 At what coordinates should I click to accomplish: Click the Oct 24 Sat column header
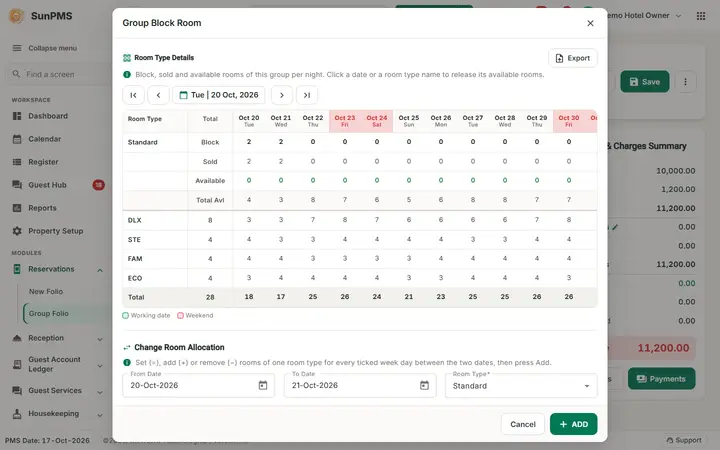click(377, 121)
